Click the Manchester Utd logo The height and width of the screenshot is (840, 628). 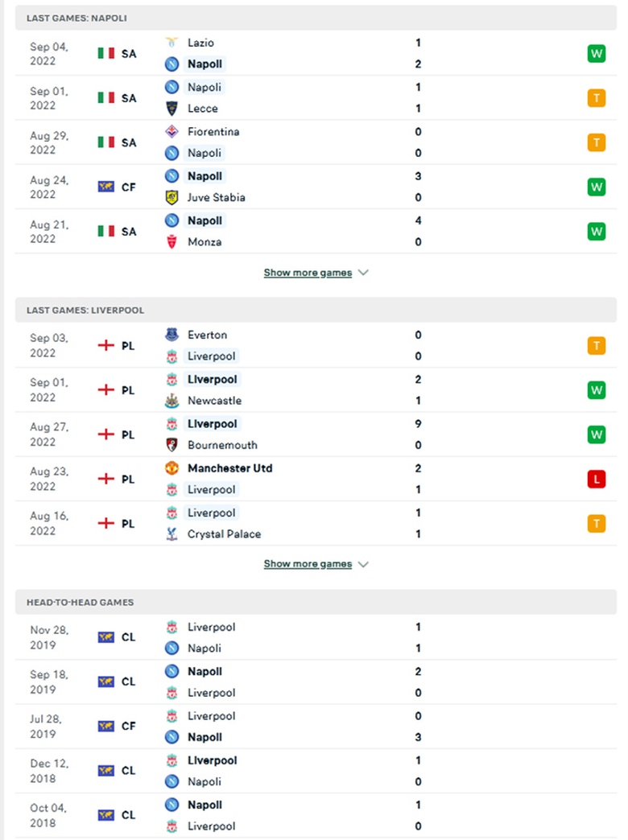tap(171, 468)
